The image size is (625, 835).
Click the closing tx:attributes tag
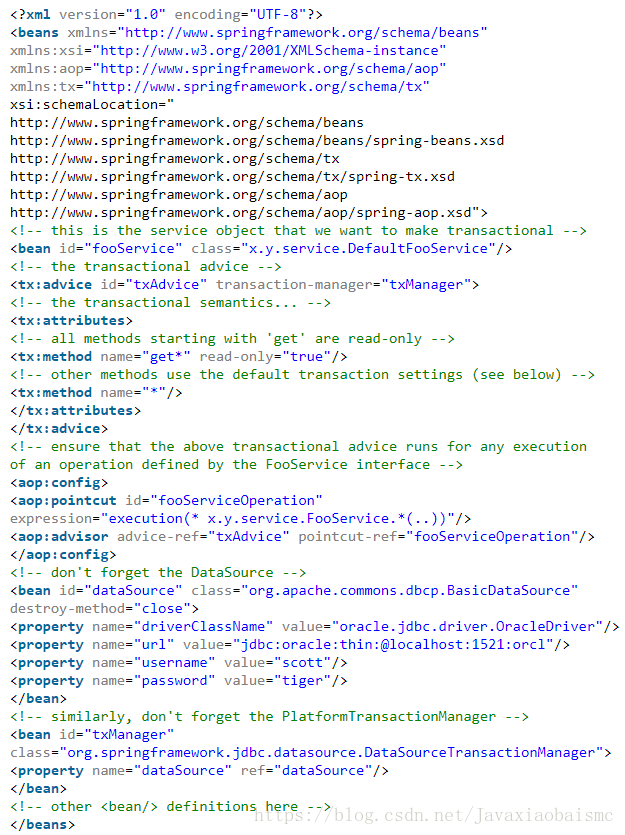(75, 411)
